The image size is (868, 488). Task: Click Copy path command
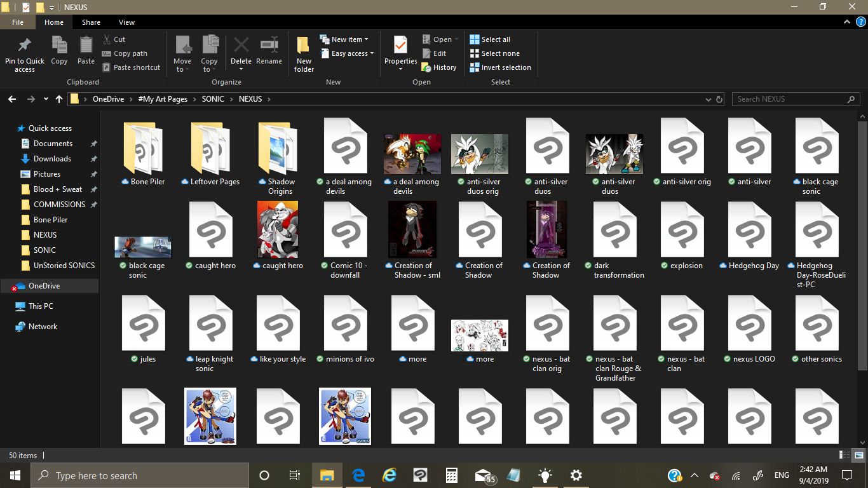tap(125, 53)
